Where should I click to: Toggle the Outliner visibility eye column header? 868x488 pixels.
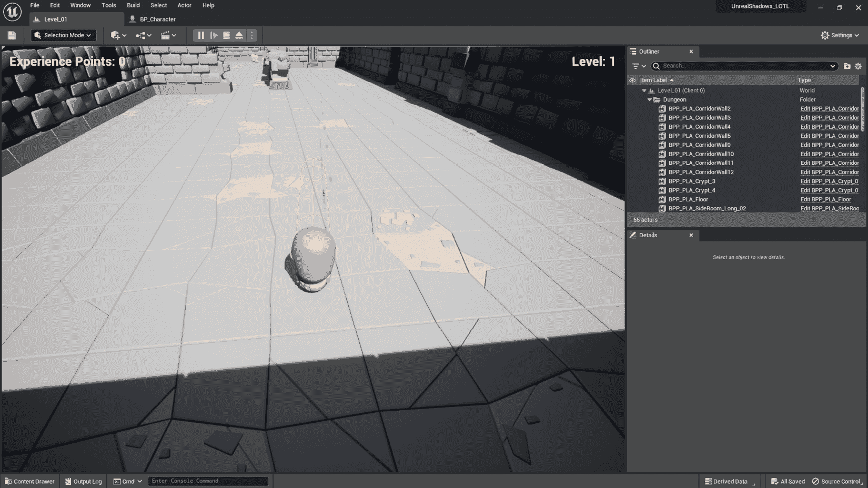tap(632, 80)
